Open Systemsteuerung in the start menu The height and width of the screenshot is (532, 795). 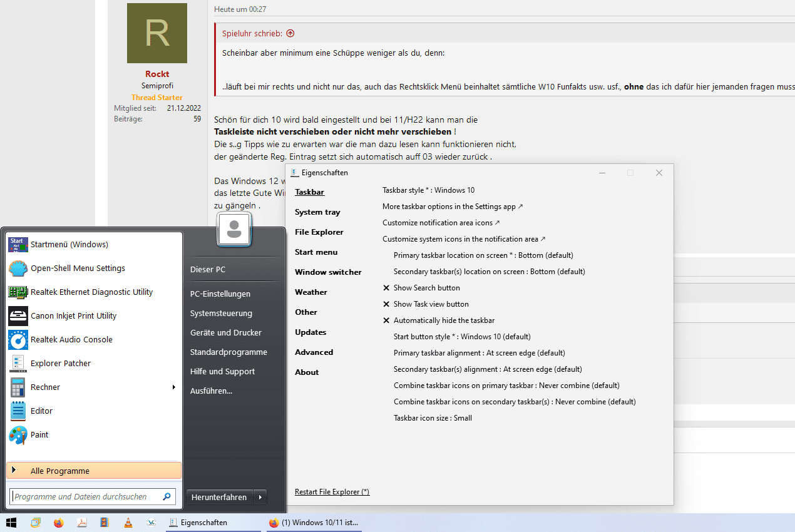tap(222, 314)
